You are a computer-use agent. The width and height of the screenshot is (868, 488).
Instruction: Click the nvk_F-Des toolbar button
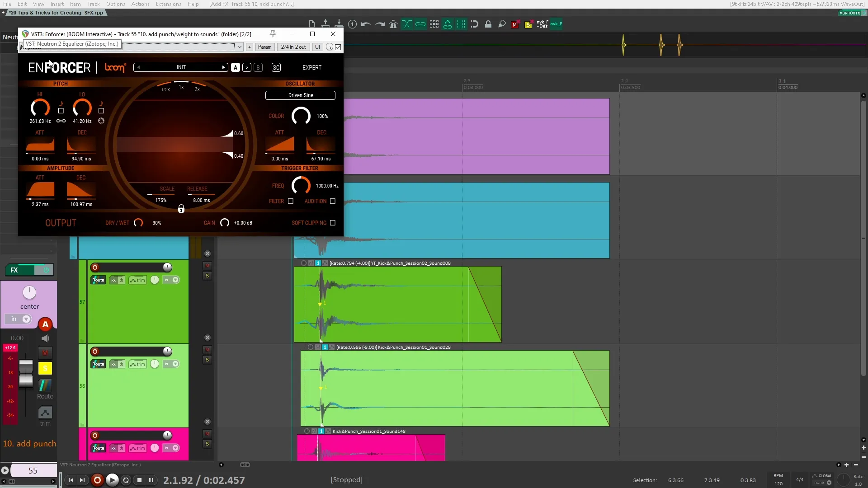542,24
